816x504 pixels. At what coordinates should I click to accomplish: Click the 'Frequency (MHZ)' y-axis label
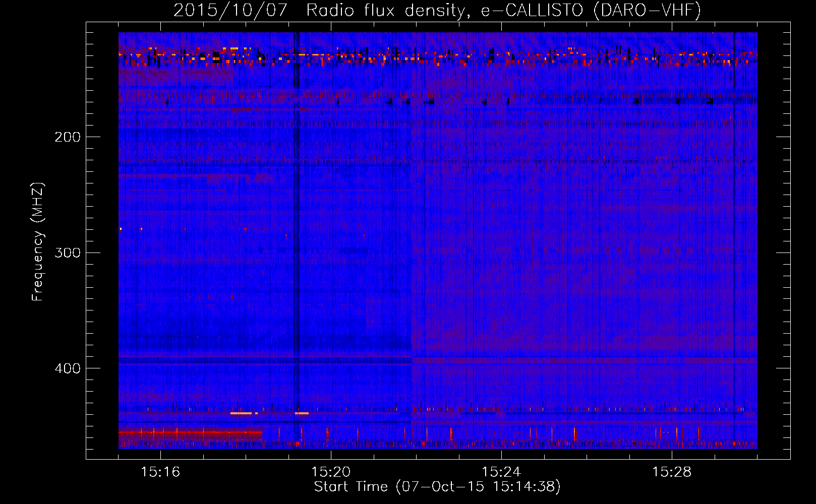(x=37, y=242)
